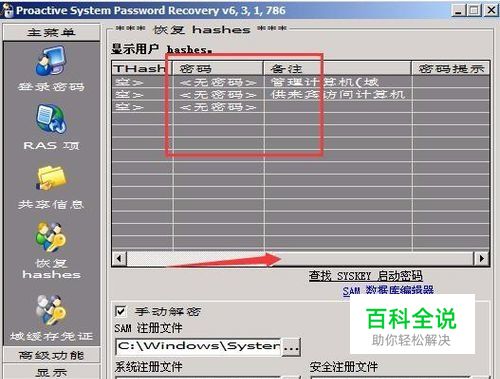Open the SAM 数据库编辑器 link
Image resolution: width=500 pixels, height=379 pixels.
pyautogui.click(x=388, y=290)
